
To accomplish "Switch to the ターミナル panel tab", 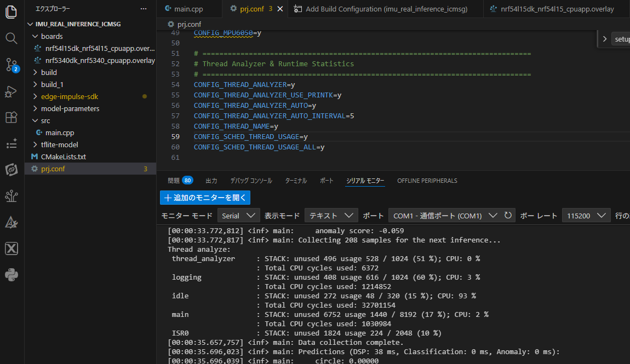I will point(296,181).
